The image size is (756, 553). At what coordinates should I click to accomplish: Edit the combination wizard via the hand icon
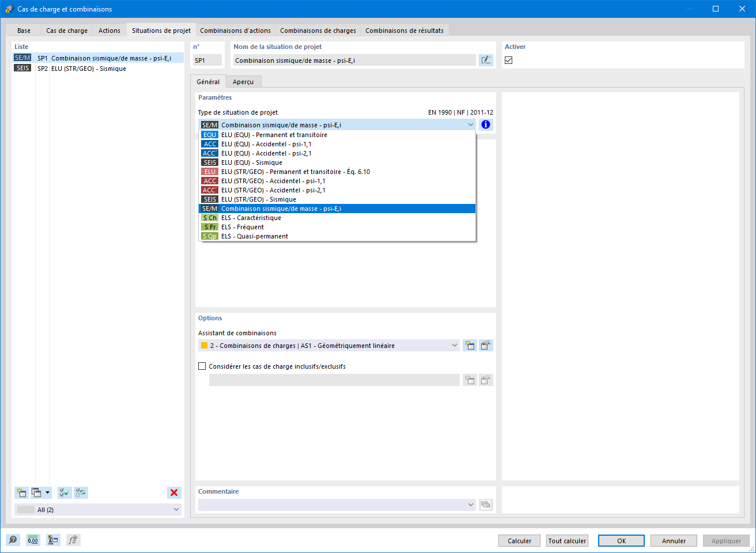[486, 345]
